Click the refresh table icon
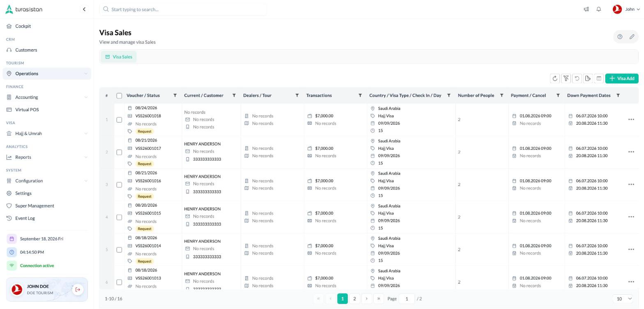The image size is (644, 309). tap(555, 78)
